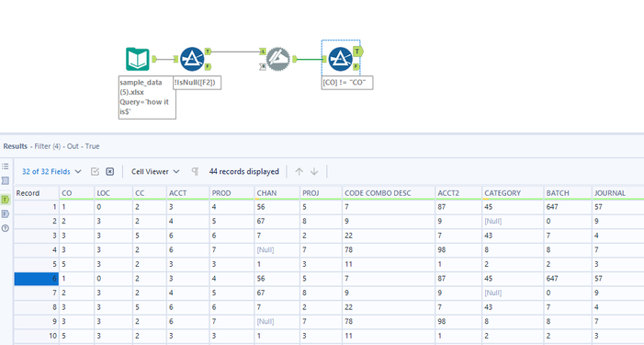Select record row number 1
Screen dimensions: 644x345
pyautogui.click(x=37, y=207)
